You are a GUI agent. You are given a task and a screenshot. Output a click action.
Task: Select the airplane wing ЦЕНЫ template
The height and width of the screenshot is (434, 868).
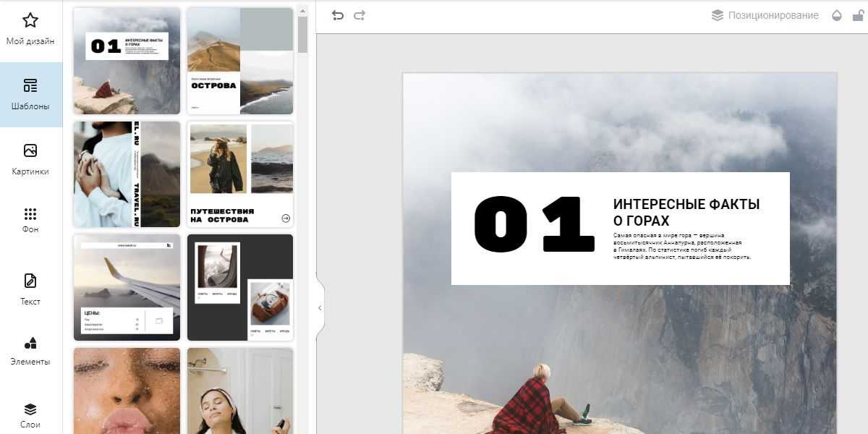tap(127, 287)
